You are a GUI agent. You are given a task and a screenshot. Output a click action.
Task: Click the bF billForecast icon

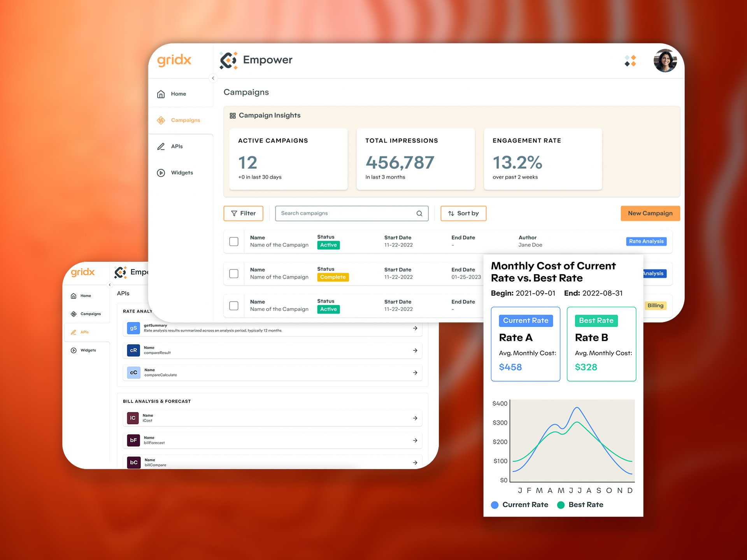click(x=133, y=440)
